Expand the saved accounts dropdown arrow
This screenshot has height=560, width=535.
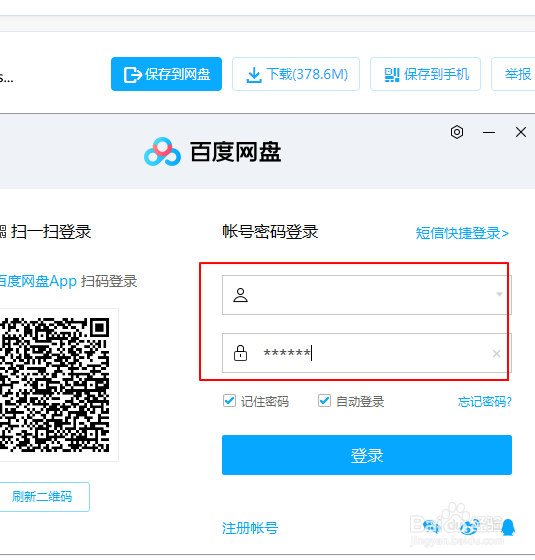coord(499,294)
